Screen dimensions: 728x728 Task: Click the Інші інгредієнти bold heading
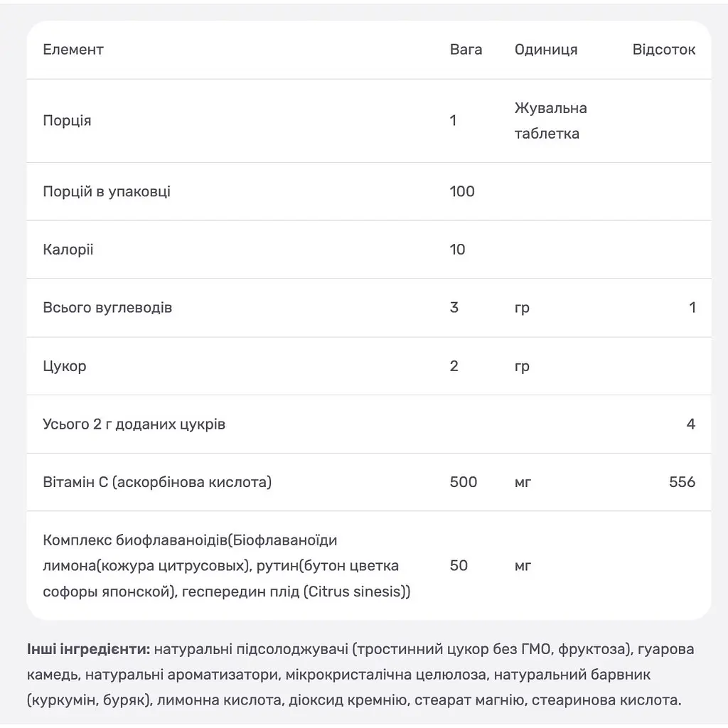pyautogui.click(x=88, y=649)
